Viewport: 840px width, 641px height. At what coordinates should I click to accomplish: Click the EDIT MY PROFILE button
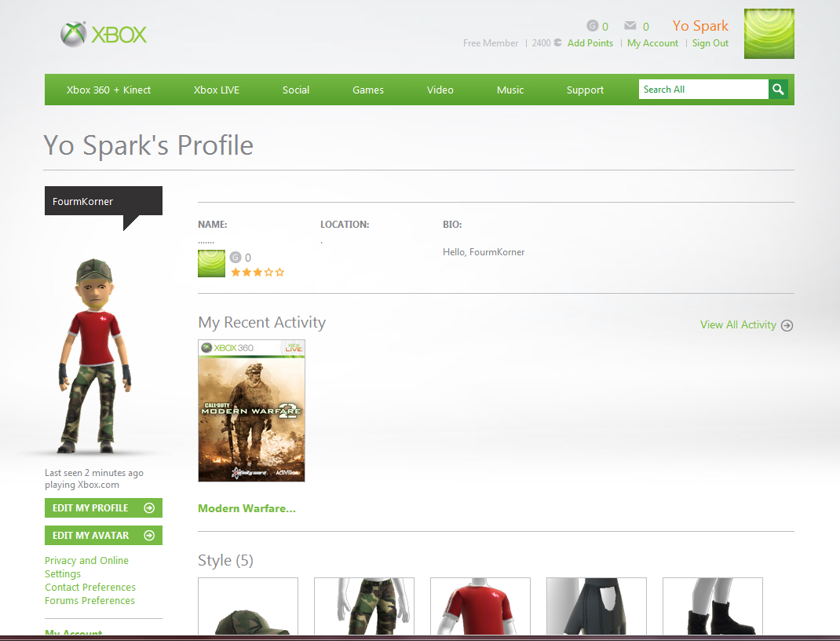click(x=104, y=507)
